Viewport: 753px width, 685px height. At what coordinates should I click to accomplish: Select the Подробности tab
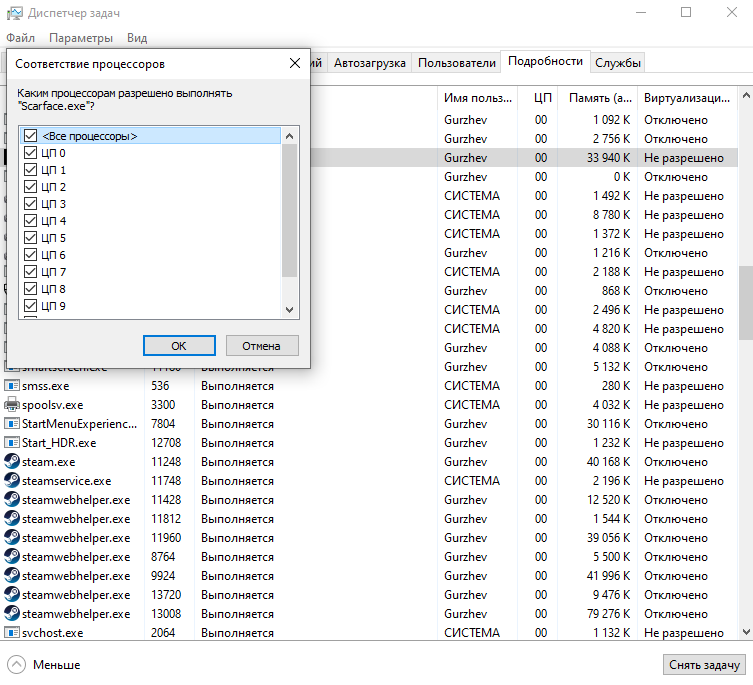(545, 61)
